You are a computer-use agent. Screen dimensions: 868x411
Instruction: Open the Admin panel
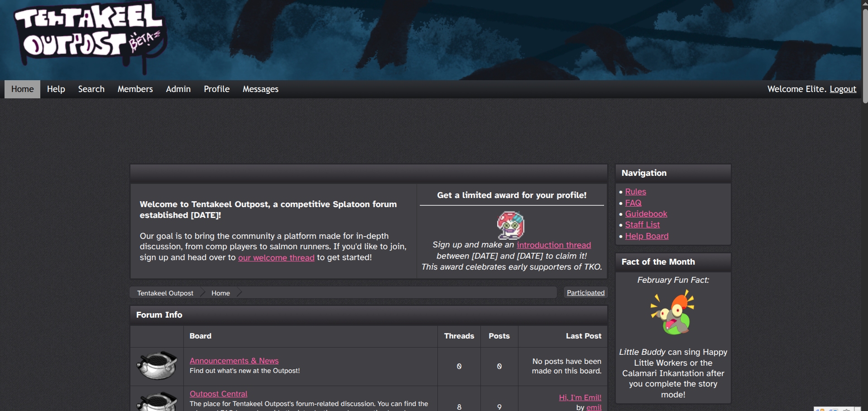178,89
